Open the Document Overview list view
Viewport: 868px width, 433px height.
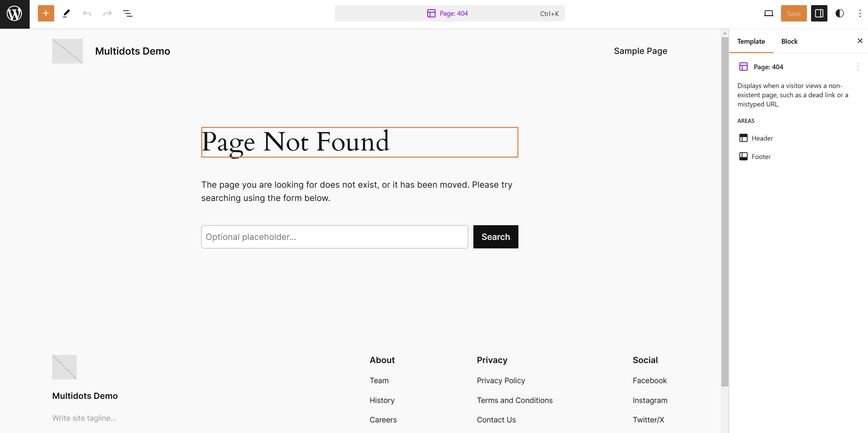click(x=128, y=13)
